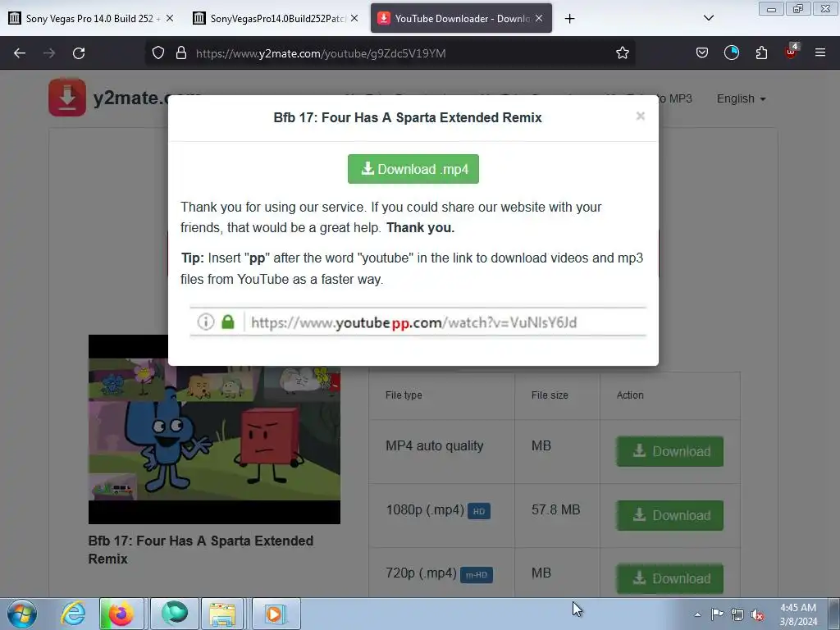
Task: Download the MP4 auto quality file
Action: (x=669, y=451)
